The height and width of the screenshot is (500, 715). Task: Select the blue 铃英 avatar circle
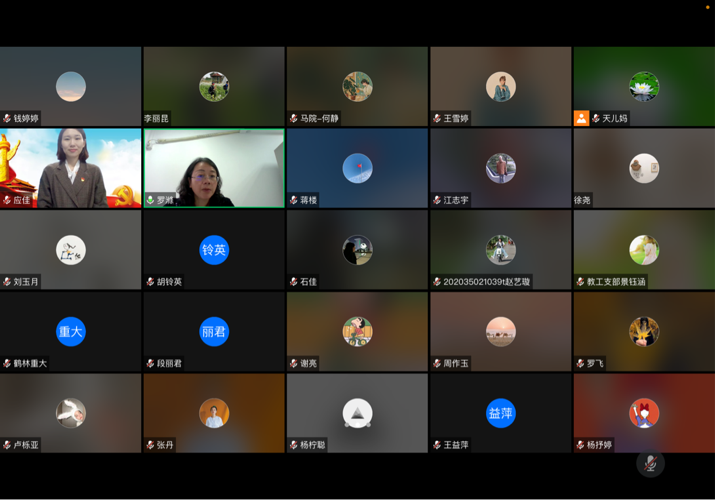point(214,250)
